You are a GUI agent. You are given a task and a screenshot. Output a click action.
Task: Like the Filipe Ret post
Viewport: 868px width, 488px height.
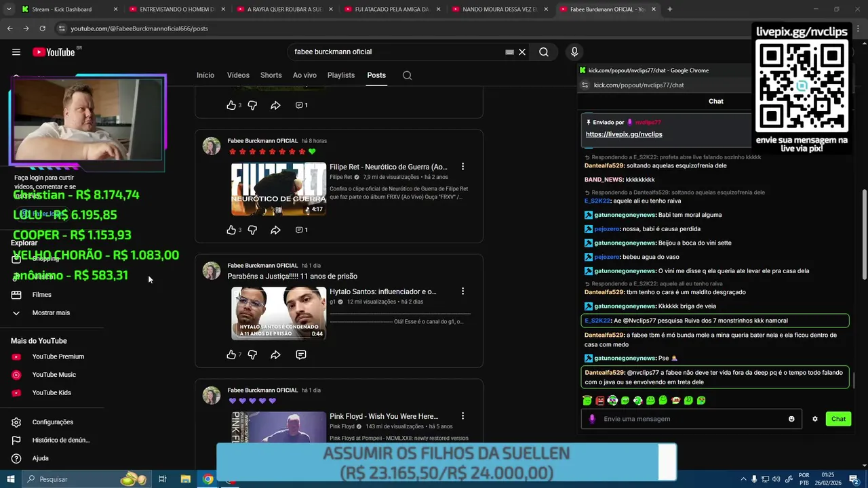tap(231, 230)
